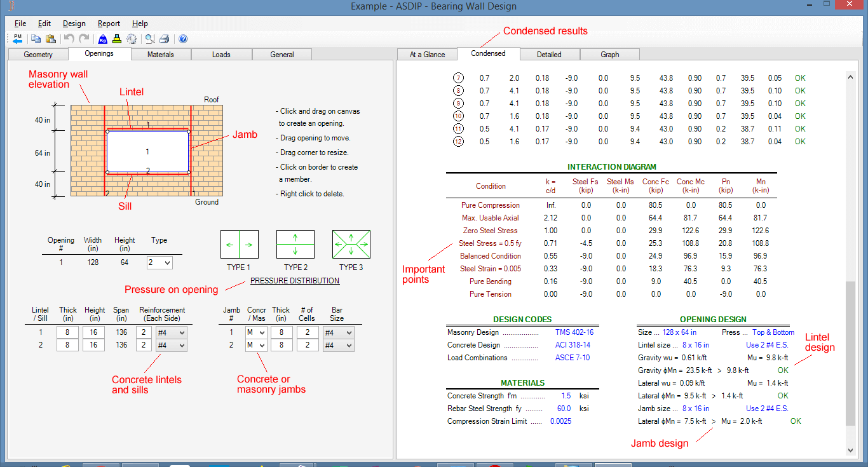Open Jamb 1 Bar Size dropdown
868x467 pixels.
click(x=339, y=332)
